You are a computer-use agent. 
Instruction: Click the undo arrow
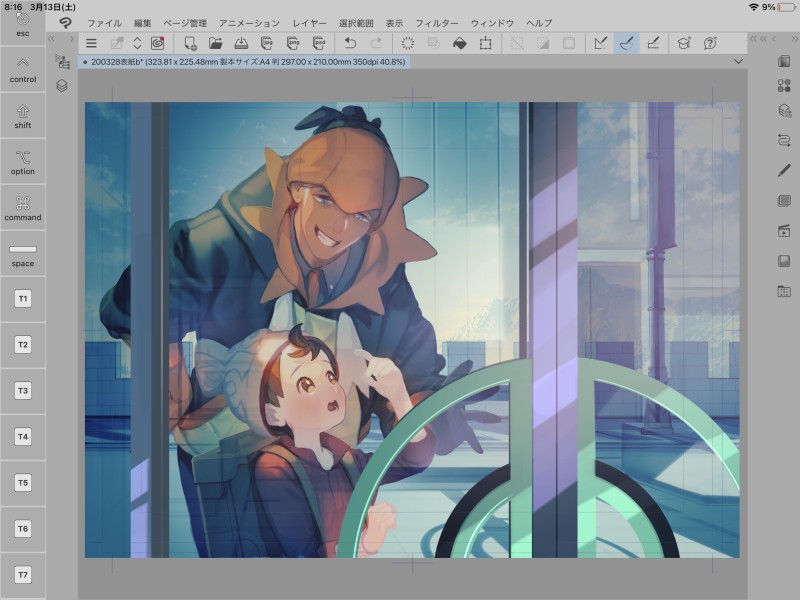tap(350, 43)
